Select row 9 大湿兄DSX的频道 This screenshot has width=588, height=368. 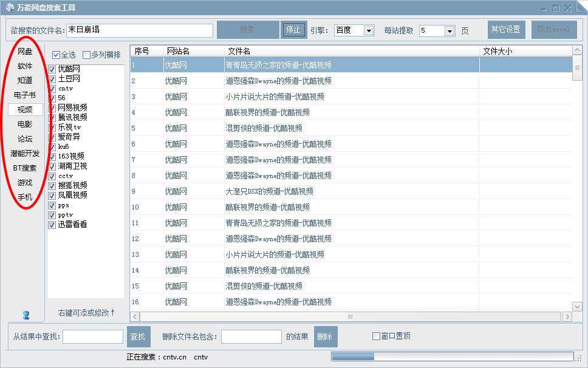pyautogui.click(x=351, y=191)
